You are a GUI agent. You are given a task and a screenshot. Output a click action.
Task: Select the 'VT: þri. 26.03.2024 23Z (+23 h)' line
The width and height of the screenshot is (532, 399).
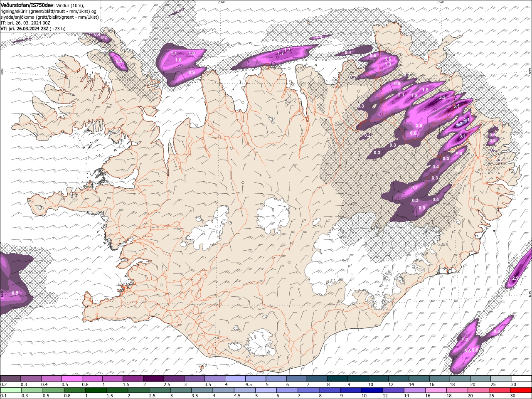pos(33,29)
